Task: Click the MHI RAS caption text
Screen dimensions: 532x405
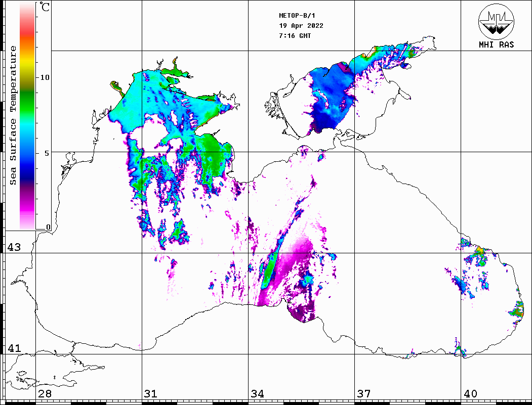Action: click(497, 44)
